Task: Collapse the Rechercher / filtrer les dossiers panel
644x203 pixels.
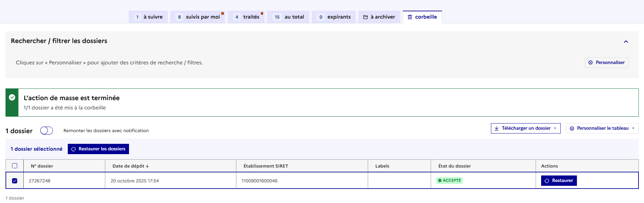Action: click(x=626, y=42)
